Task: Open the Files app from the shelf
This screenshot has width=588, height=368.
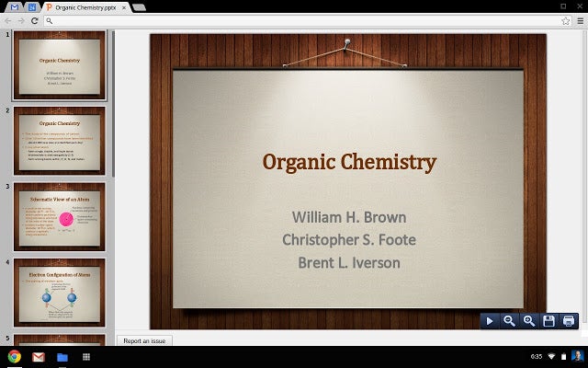Action: [x=62, y=356]
